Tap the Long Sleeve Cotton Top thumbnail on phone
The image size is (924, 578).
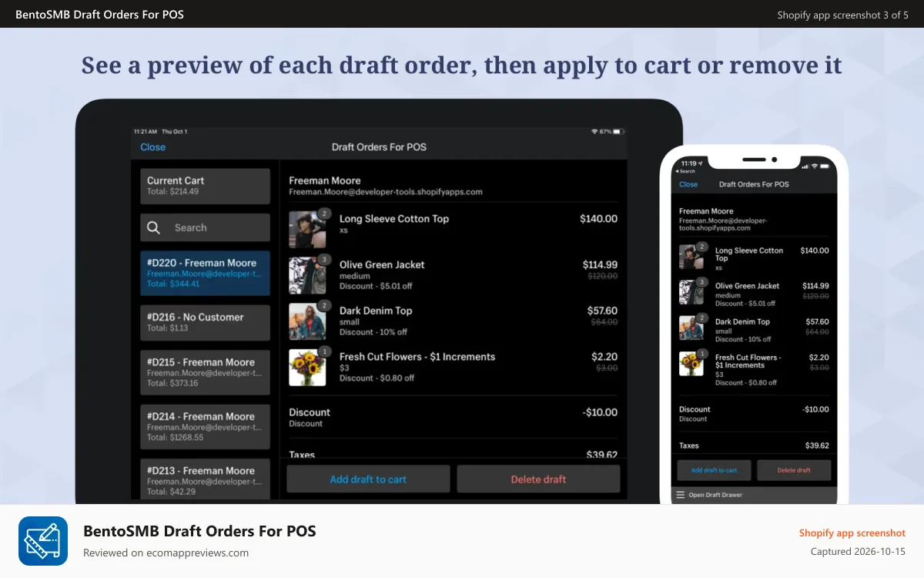coord(691,257)
